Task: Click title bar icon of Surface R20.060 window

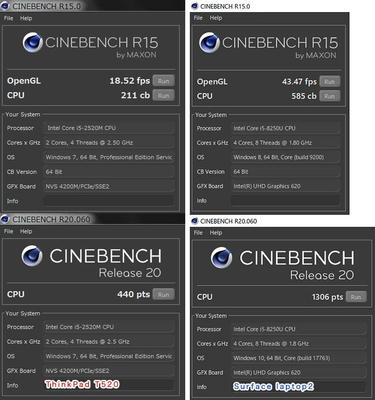Action: pos(195,221)
